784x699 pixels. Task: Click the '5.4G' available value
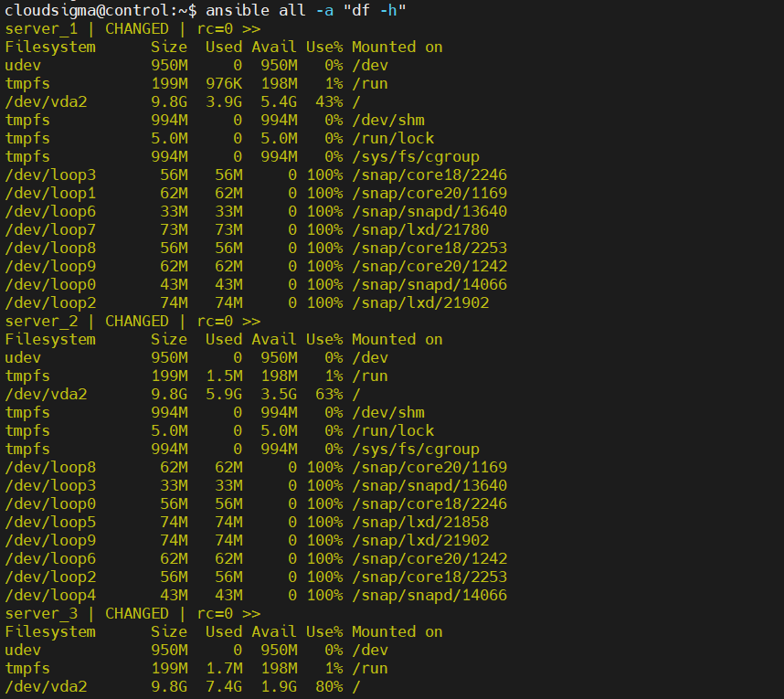279,102
